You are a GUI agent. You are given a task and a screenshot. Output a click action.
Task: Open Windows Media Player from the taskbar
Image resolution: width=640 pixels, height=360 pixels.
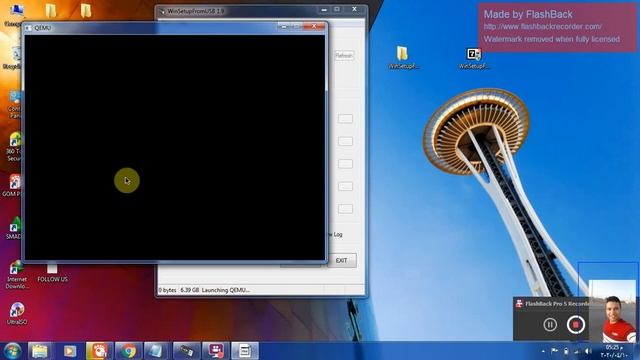[69, 351]
